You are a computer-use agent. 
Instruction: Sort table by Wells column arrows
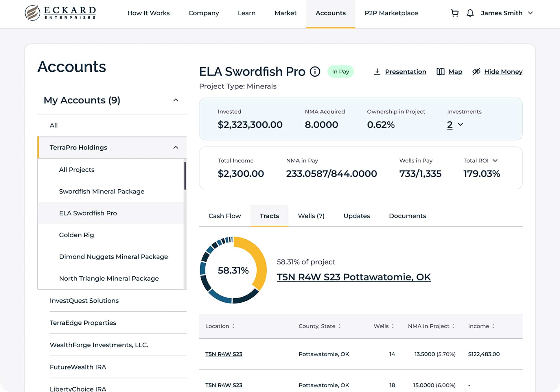[x=393, y=326]
